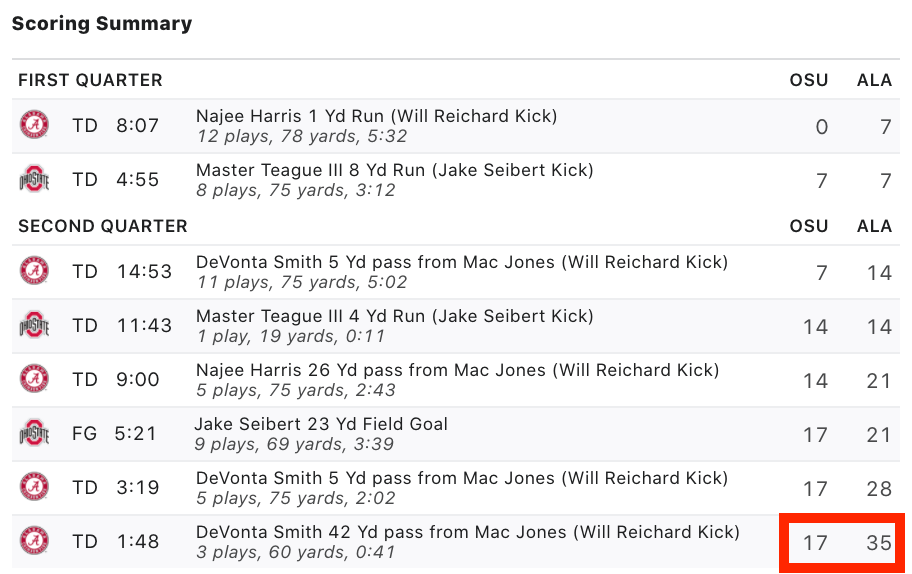Click the 1 play, 19 yards drive details
The image size is (912, 574).
click(290, 336)
